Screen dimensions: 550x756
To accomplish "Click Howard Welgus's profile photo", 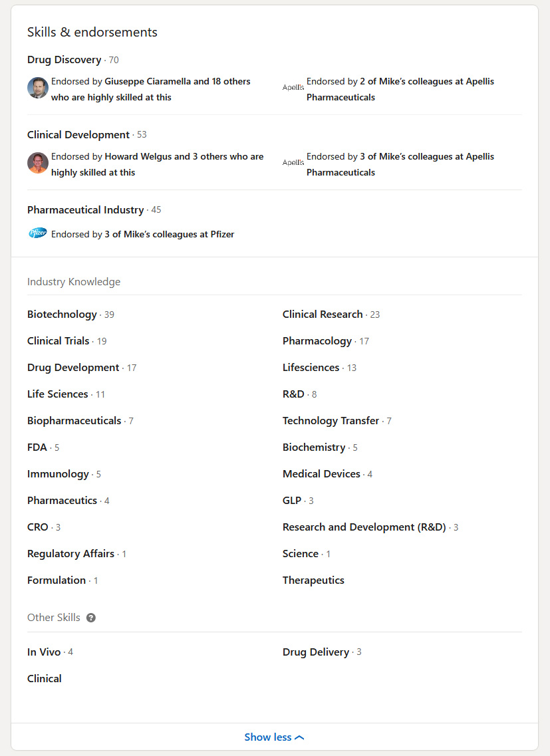I will coord(38,163).
